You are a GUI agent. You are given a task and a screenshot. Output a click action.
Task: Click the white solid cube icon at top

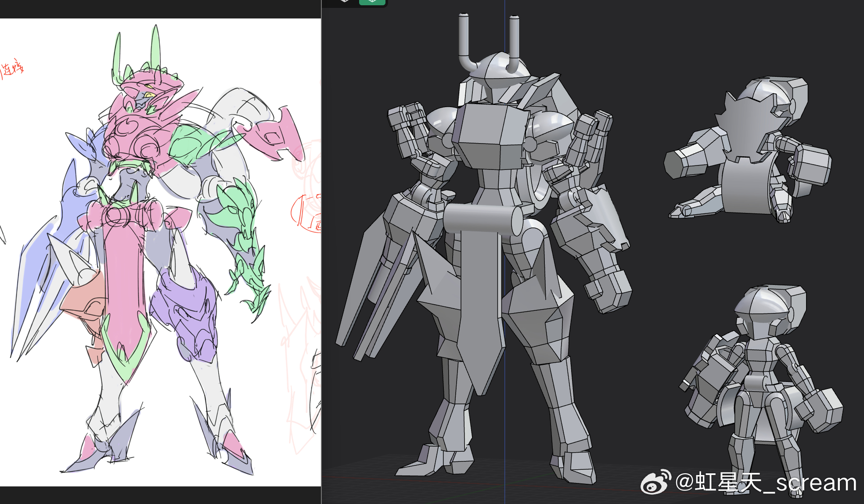tap(345, 1)
